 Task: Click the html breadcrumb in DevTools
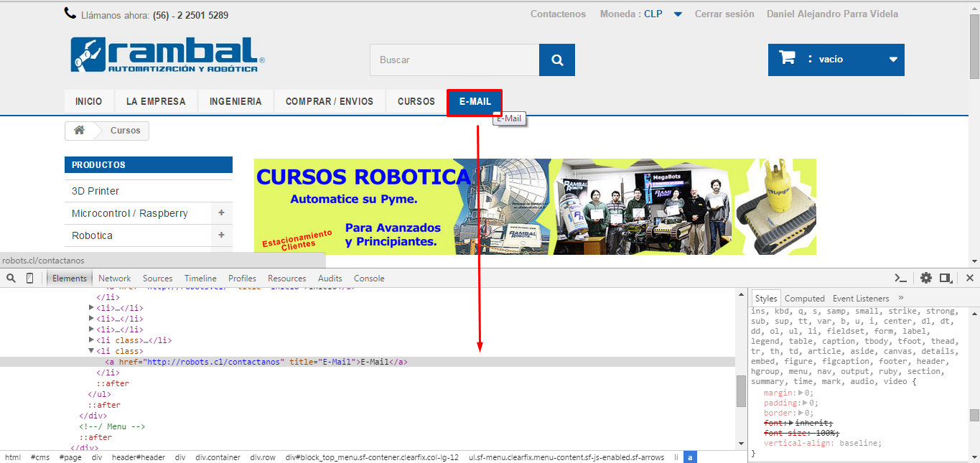(x=13, y=457)
